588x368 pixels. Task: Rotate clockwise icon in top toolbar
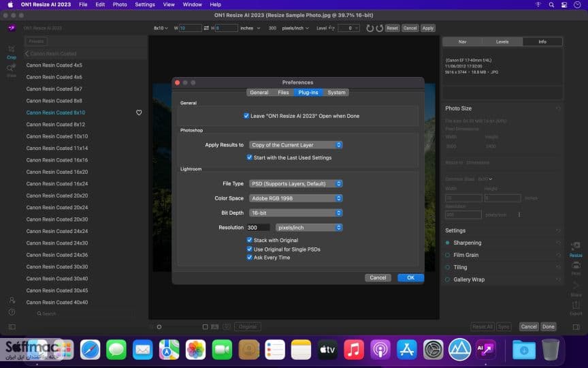tap(380, 28)
